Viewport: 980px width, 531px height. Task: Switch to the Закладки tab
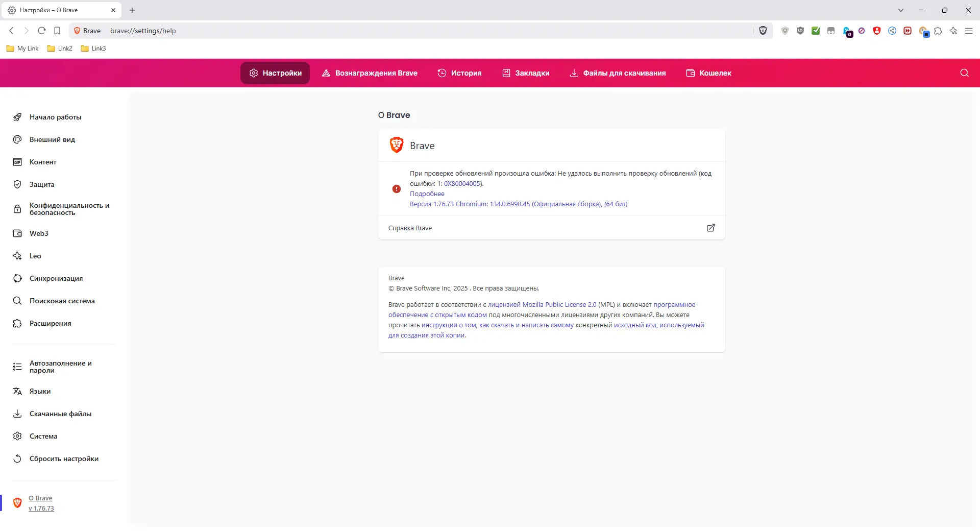click(x=526, y=73)
